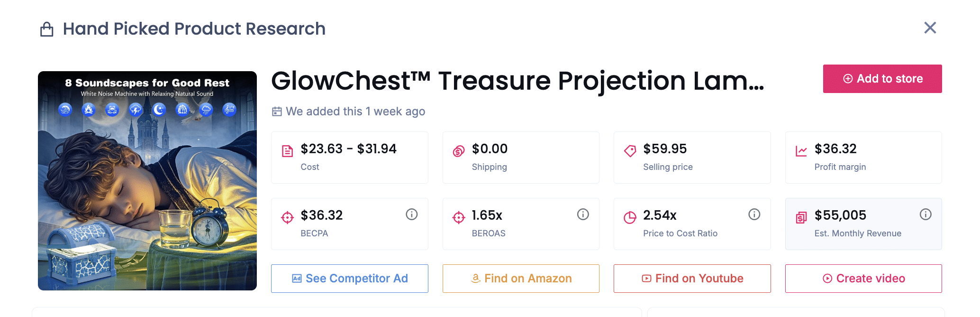Click the calendar icon beside added date
This screenshot has height=317, width=980.
pyautogui.click(x=277, y=112)
